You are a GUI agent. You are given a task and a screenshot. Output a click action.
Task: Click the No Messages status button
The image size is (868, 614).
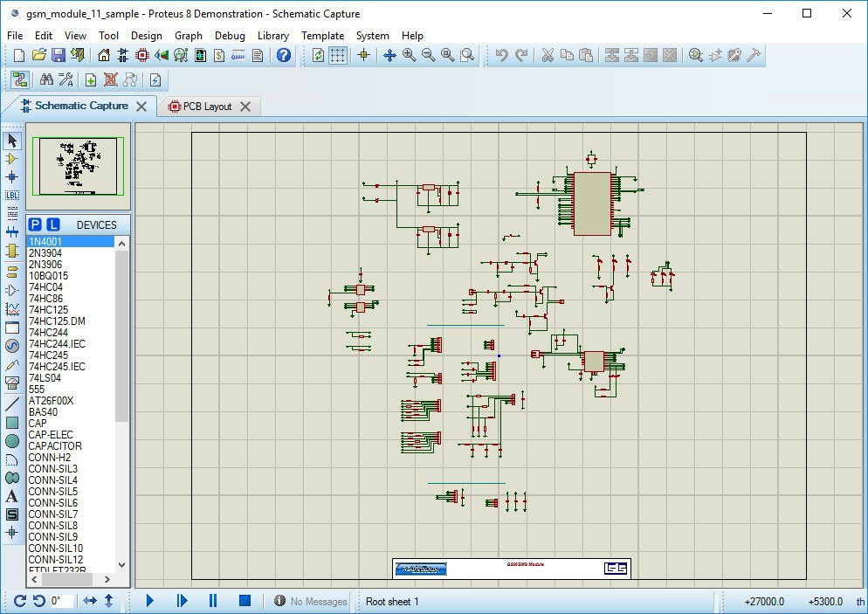tap(311, 601)
